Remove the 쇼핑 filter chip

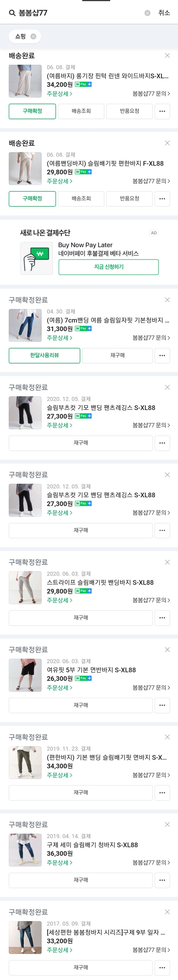(33, 36)
